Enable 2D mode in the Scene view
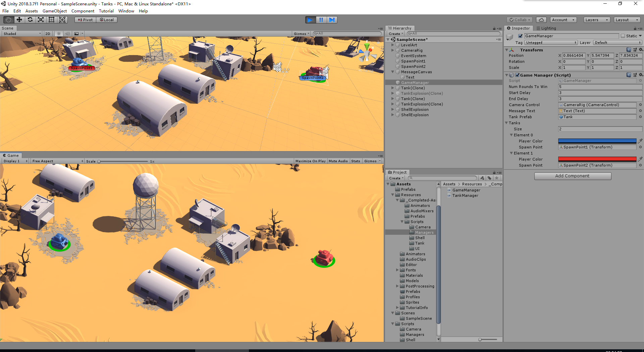The image size is (644, 352). coord(48,34)
